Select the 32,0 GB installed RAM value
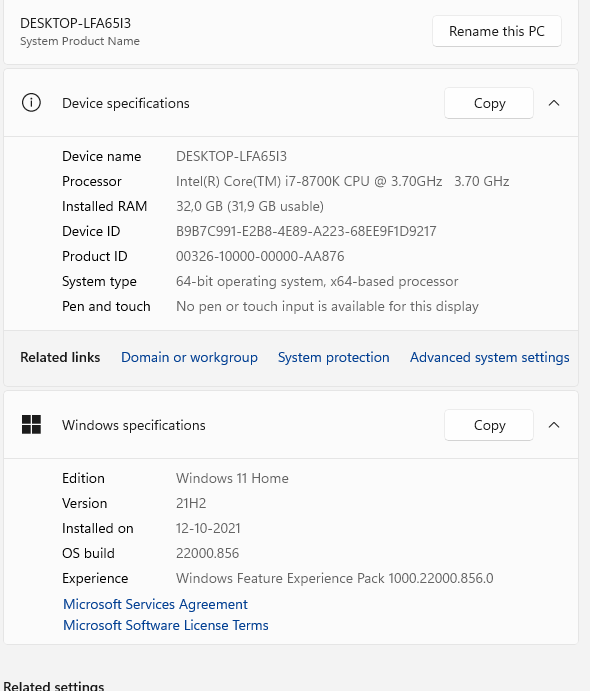Screen dimensions: 590x691 [x=250, y=206]
